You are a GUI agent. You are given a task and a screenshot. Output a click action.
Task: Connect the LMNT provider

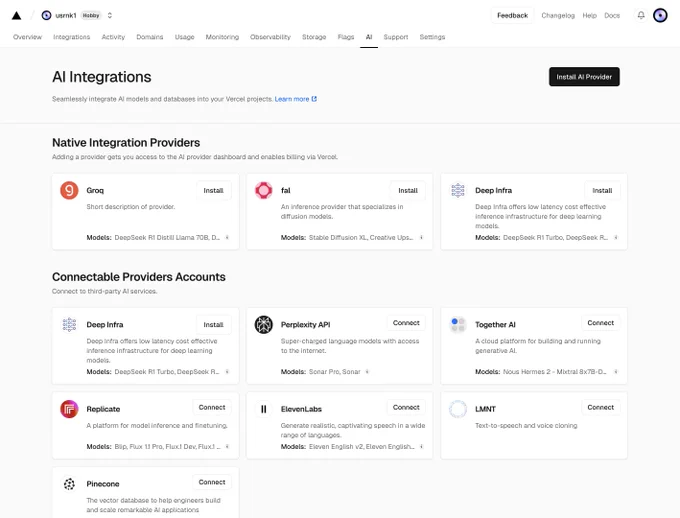[601, 407]
